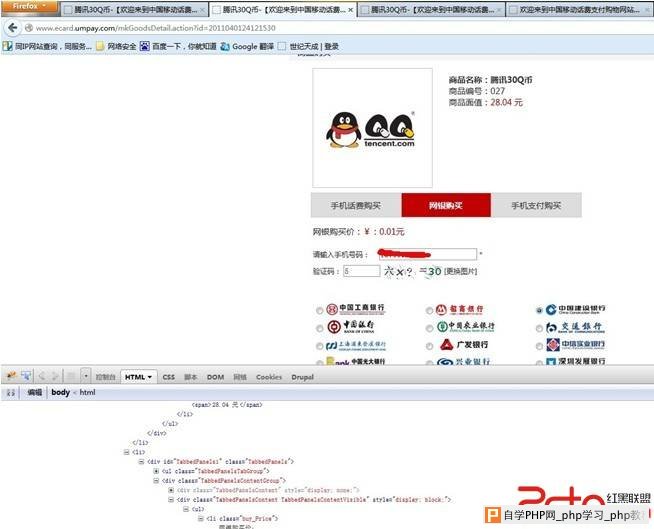Switch to 手机支付购买 purchase tab
The image size is (654, 529).
tap(536, 205)
